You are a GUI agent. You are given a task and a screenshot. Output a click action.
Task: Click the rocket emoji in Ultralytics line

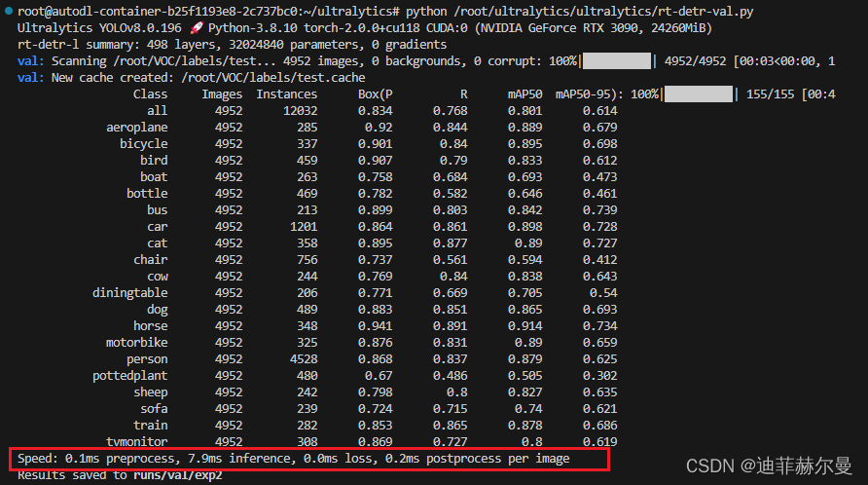pyautogui.click(x=196, y=27)
